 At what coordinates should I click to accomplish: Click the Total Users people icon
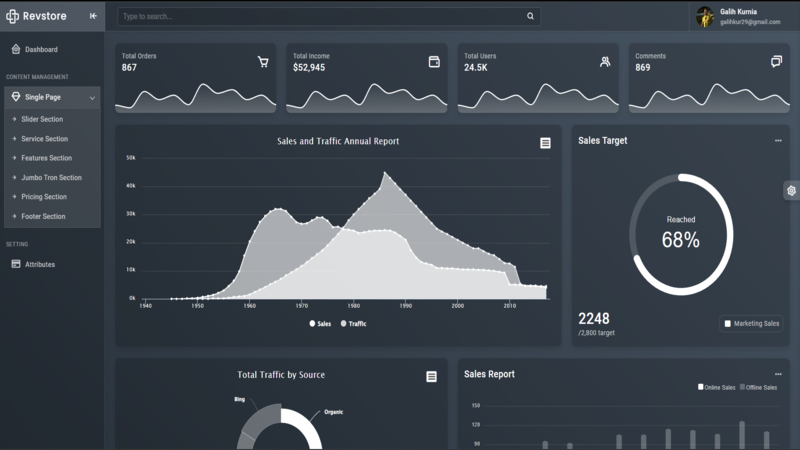click(605, 62)
